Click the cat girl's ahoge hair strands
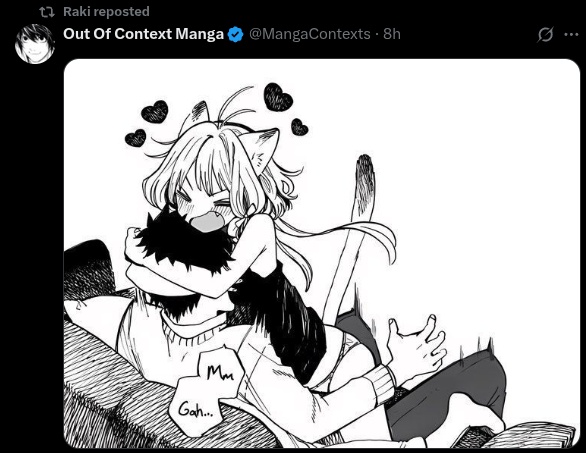This screenshot has height=453, width=586. click(x=235, y=107)
